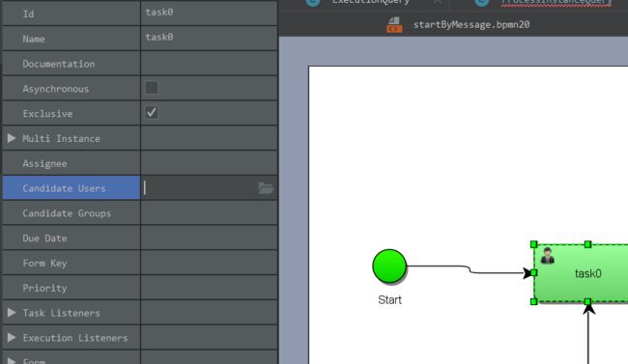Focus the Candidate Users input field
This screenshot has height=364, width=628.
point(199,188)
